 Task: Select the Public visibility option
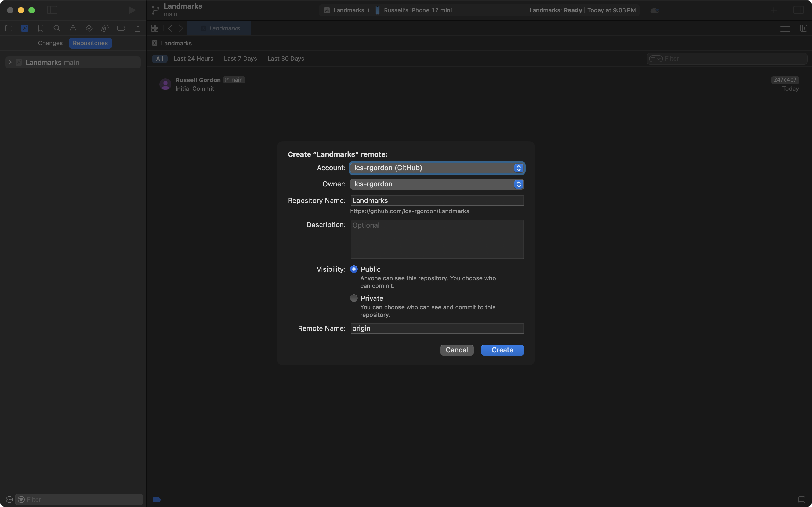(x=354, y=269)
